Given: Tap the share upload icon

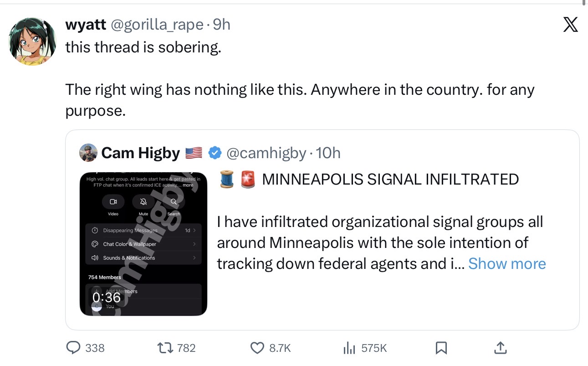Looking at the screenshot, I should tap(500, 348).
